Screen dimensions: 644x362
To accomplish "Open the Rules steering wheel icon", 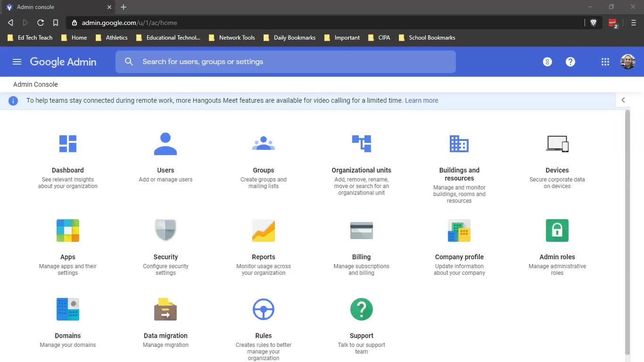I will pos(264,309).
